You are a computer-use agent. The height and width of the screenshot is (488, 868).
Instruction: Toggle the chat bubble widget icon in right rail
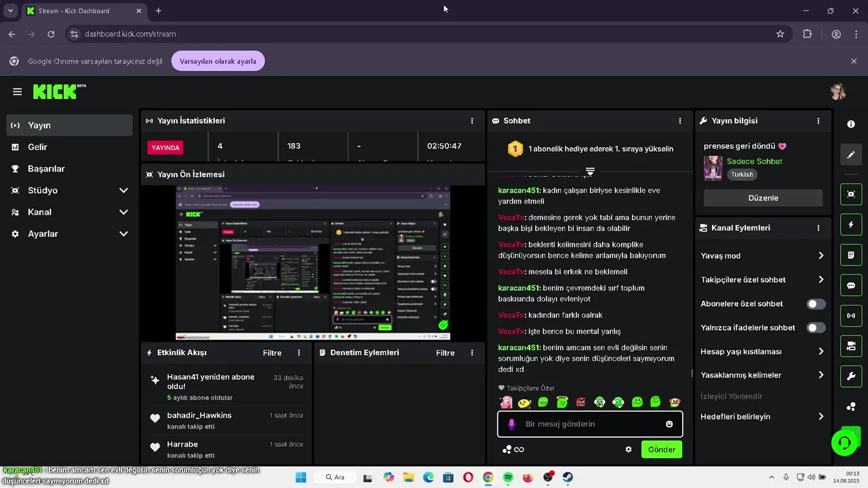851,286
